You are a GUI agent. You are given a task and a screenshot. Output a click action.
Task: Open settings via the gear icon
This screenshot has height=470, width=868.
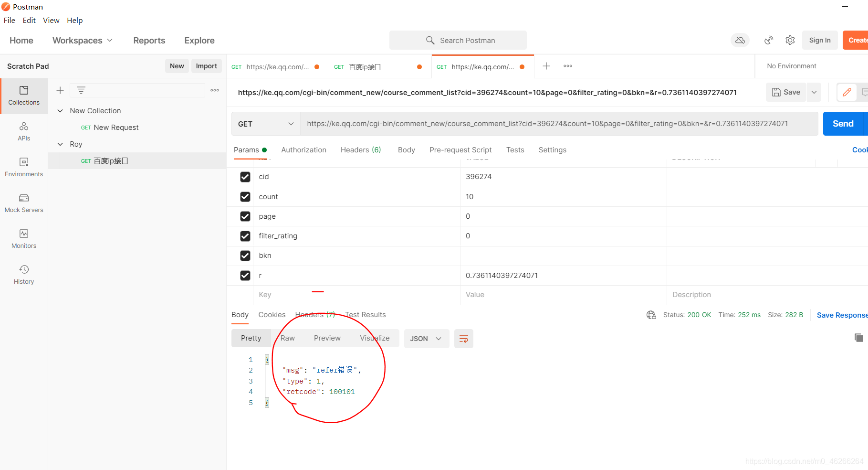(x=790, y=41)
